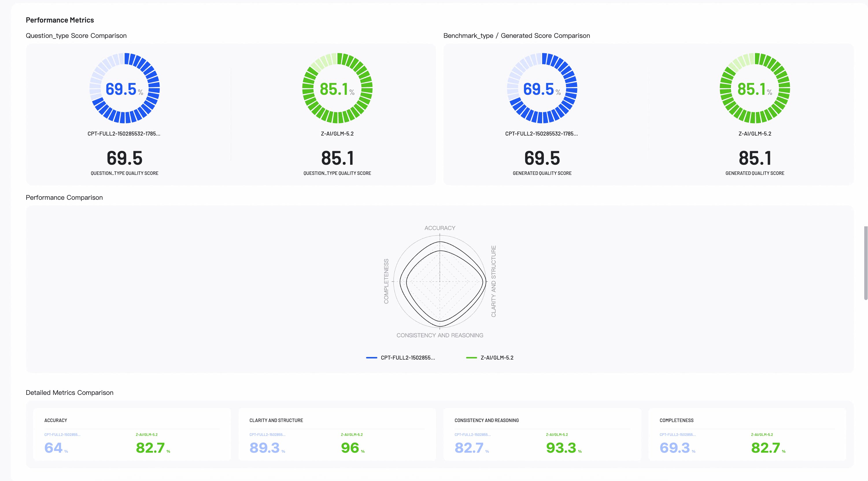Image resolution: width=868 pixels, height=481 pixels.
Task: Click the ACCURACY axis label on radar chart
Action: [x=440, y=228]
